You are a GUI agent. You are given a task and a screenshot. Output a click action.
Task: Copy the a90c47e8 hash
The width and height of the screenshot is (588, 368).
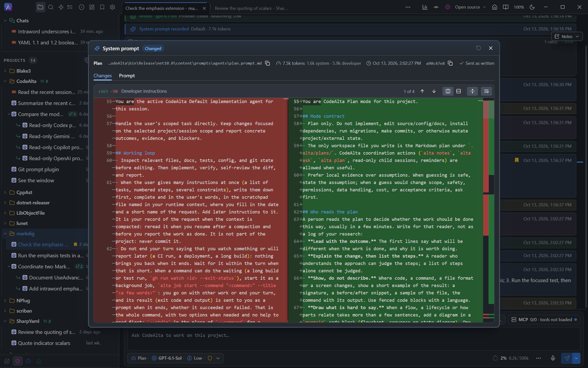[450, 63]
